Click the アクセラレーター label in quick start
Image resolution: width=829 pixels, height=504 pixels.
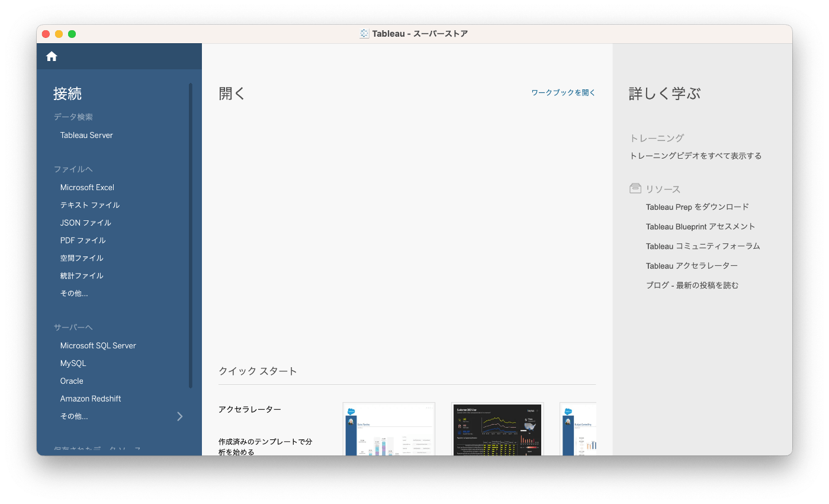(250, 409)
